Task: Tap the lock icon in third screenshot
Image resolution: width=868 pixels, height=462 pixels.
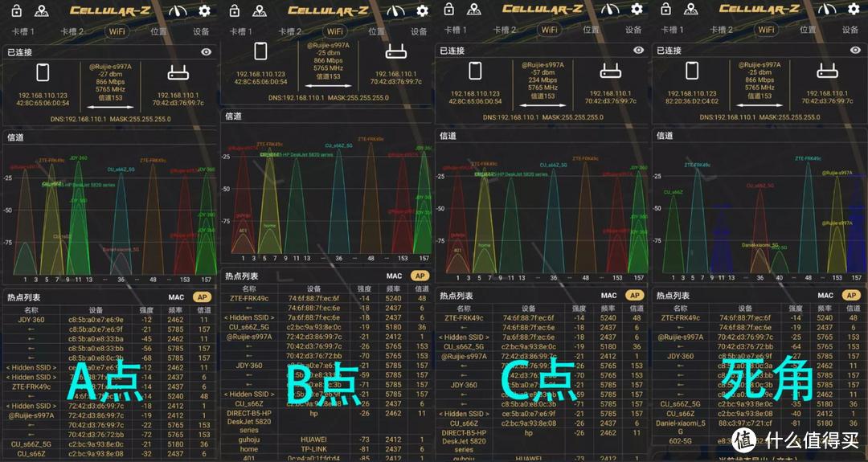Action: click(x=449, y=9)
